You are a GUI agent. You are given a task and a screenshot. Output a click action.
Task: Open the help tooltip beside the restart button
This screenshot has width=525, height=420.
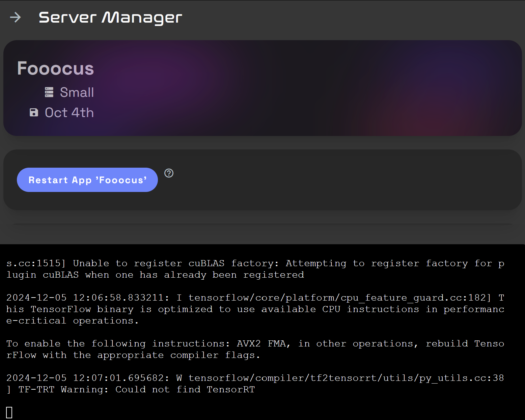pyautogui.click(x=169, y=173)
